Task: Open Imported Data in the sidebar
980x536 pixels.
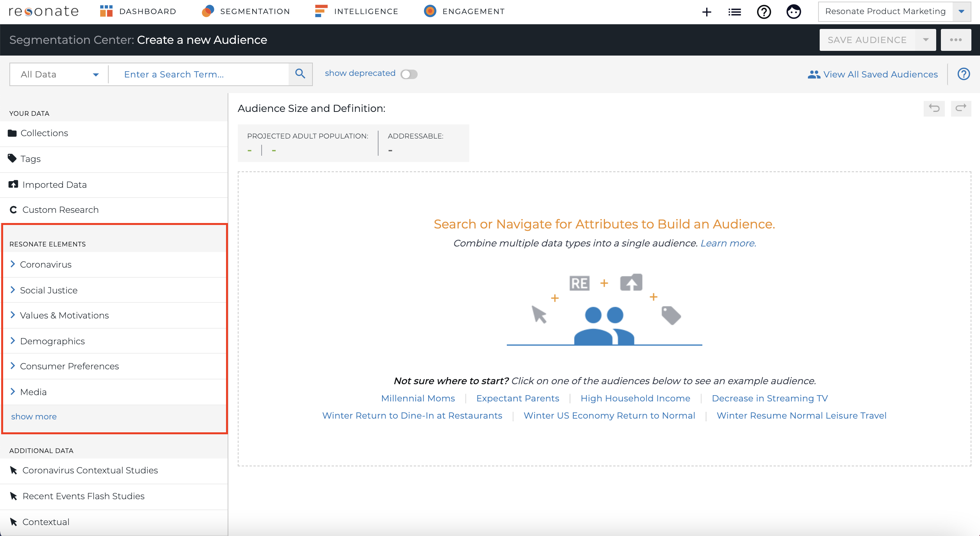Action: click(x=114, y=185)
